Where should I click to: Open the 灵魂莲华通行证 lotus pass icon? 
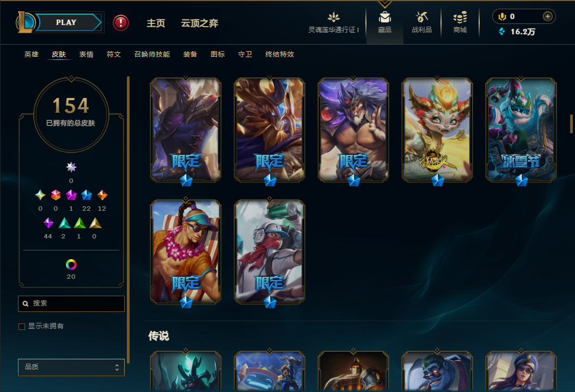pyautogui.click(x=333, y=17)
